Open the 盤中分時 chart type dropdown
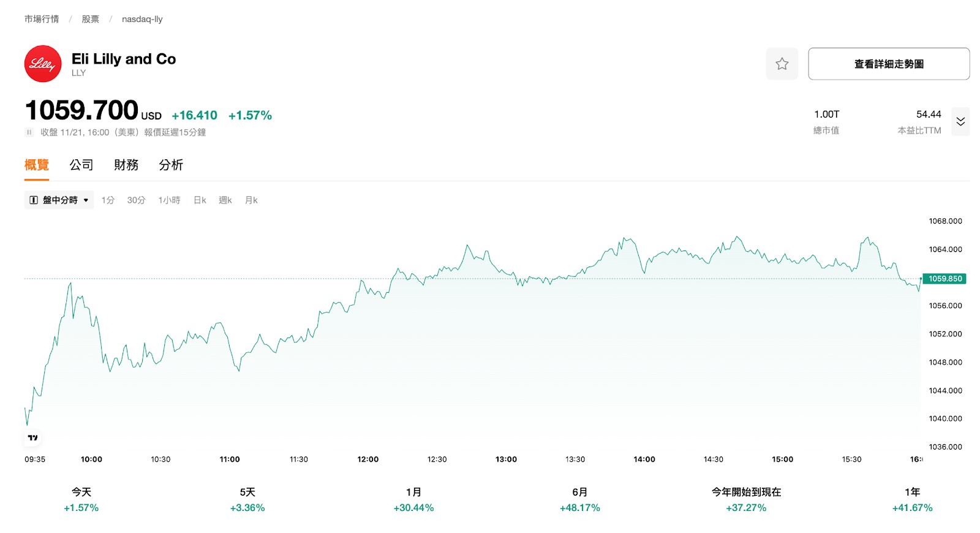 [x=59, y=200]
